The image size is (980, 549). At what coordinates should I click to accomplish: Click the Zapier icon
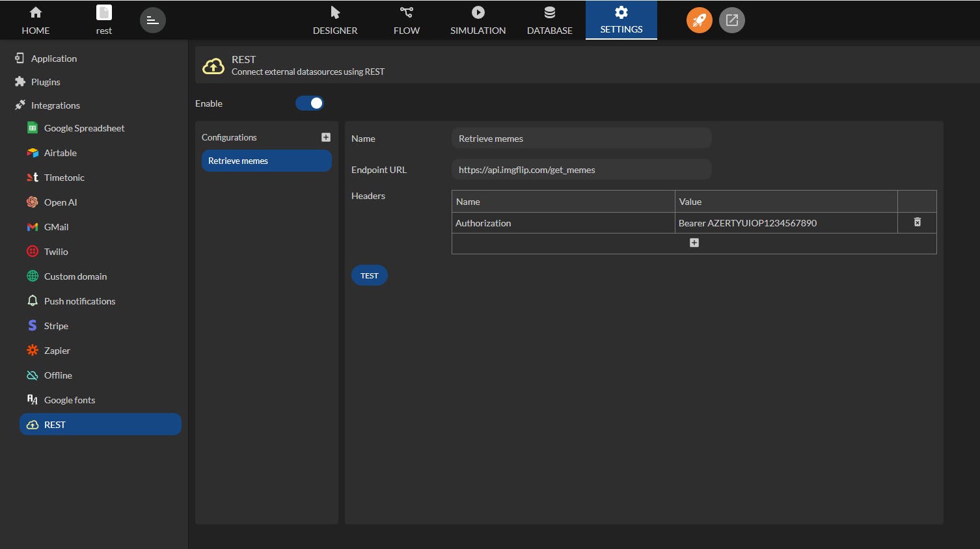point(33,351)
